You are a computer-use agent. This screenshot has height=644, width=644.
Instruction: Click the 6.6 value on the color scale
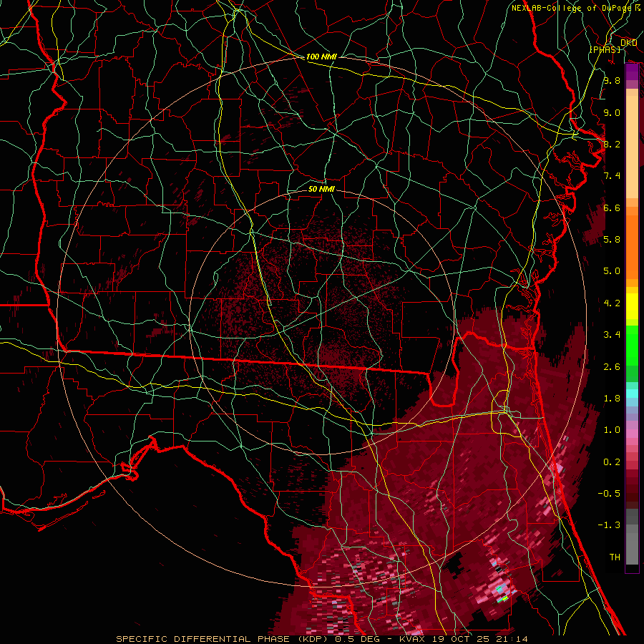pyautogui.click(x=612, y=208)
